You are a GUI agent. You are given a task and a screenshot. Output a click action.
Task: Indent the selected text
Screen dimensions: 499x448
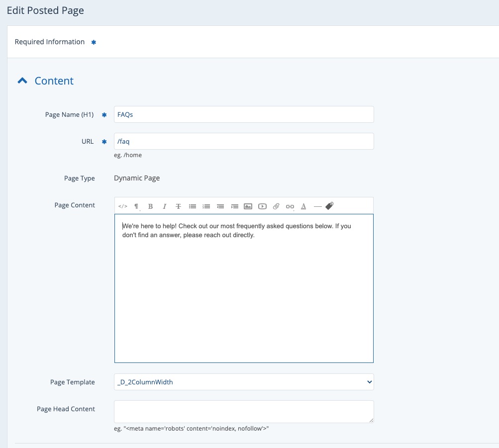(234, 206)
